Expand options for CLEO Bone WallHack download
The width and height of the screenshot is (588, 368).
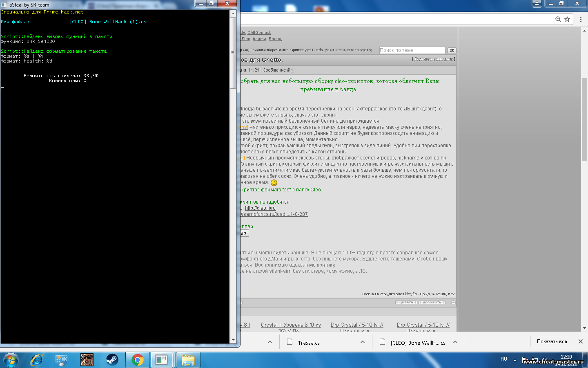pos(455,342)
